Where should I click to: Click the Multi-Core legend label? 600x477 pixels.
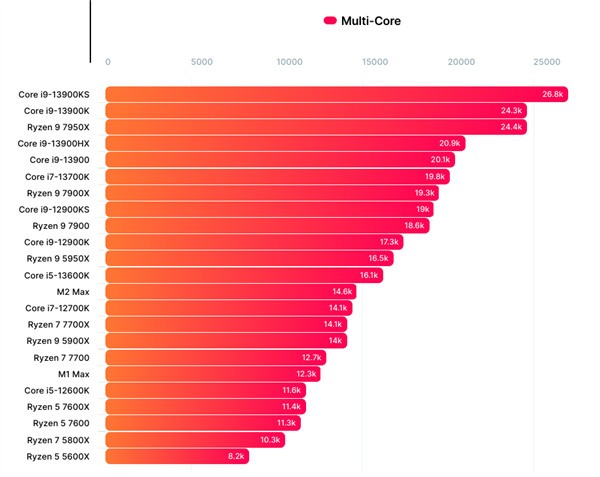pos(371,21)
